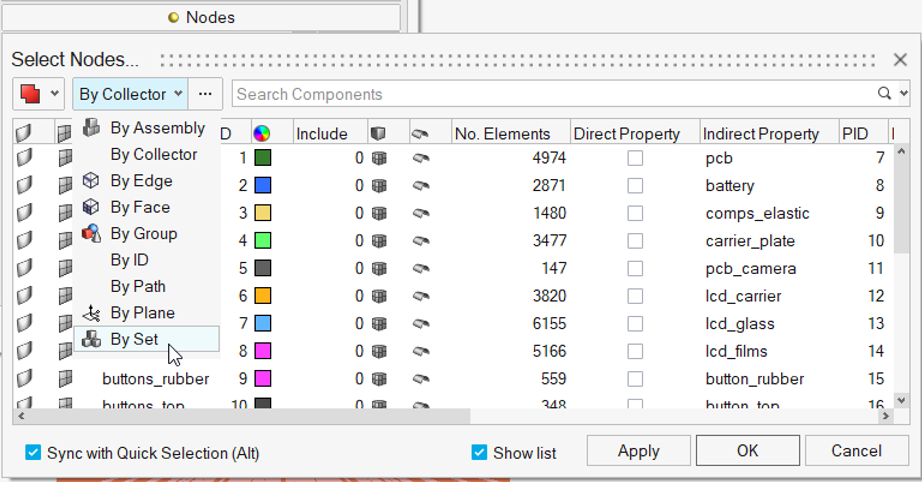
Task: Tick Direct Property checkbox for pcb_camera row
Action: pyautogui.click(x=635, y=269)
